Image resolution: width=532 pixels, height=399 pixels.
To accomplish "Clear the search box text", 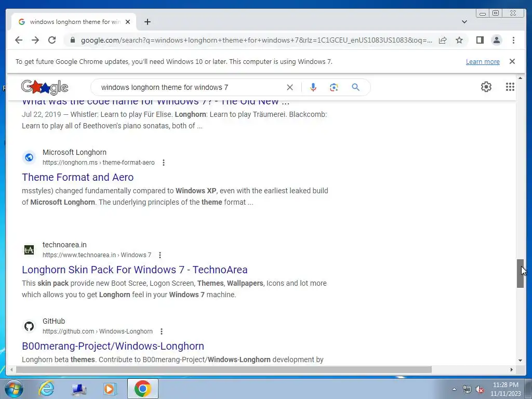I will (x=290, y=87).
